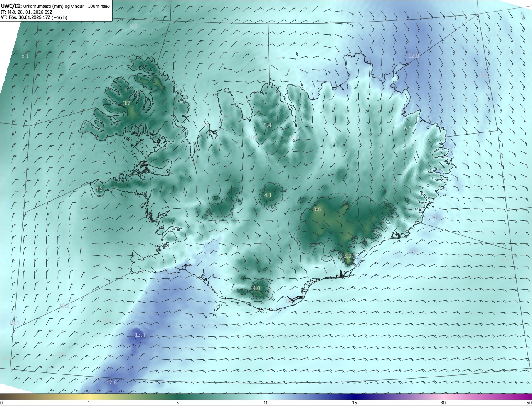Click the 12.8 value near the bottom edge
532x406 pixels.
pos(111,382)
